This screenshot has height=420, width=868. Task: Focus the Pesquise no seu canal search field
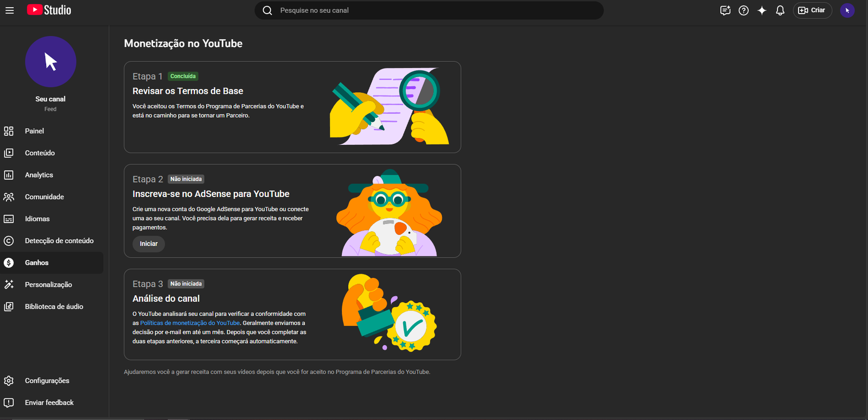pyautogui.click(x=429, y=10)
